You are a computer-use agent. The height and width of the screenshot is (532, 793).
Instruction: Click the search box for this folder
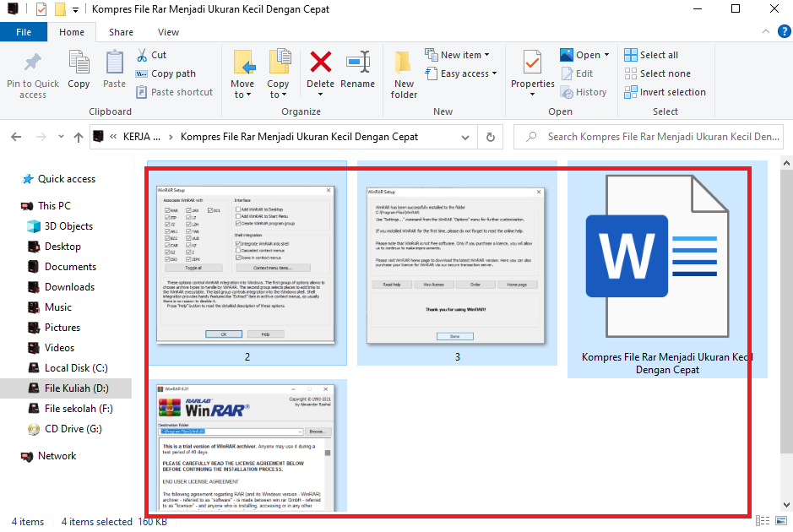649,137
